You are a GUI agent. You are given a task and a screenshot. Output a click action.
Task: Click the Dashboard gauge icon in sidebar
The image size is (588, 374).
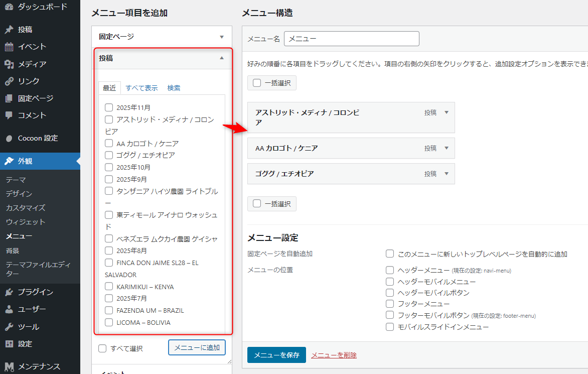[9, 7]
